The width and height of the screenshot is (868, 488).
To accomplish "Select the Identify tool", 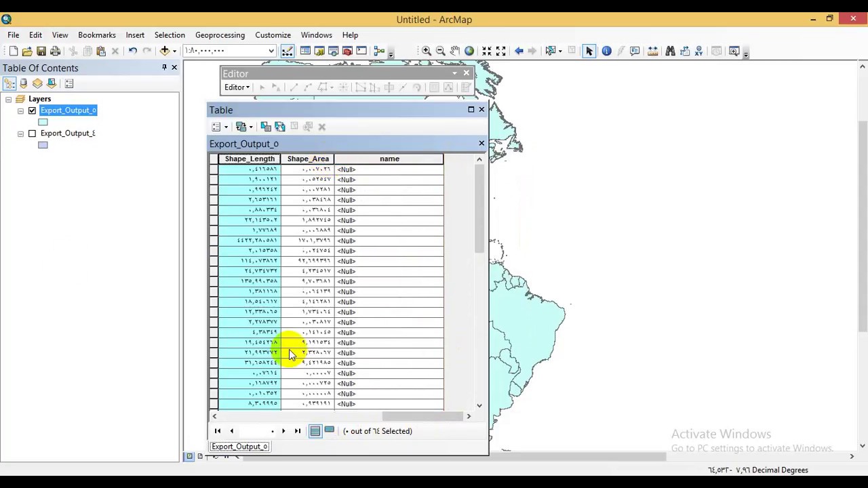I will (x=607, y=51).
